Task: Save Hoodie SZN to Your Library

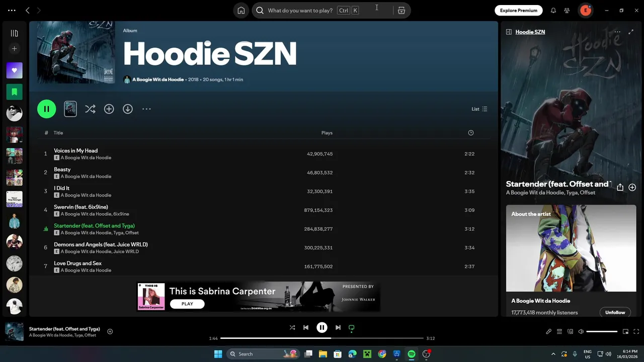Action: pyautogui.click(x=109, y=109)
